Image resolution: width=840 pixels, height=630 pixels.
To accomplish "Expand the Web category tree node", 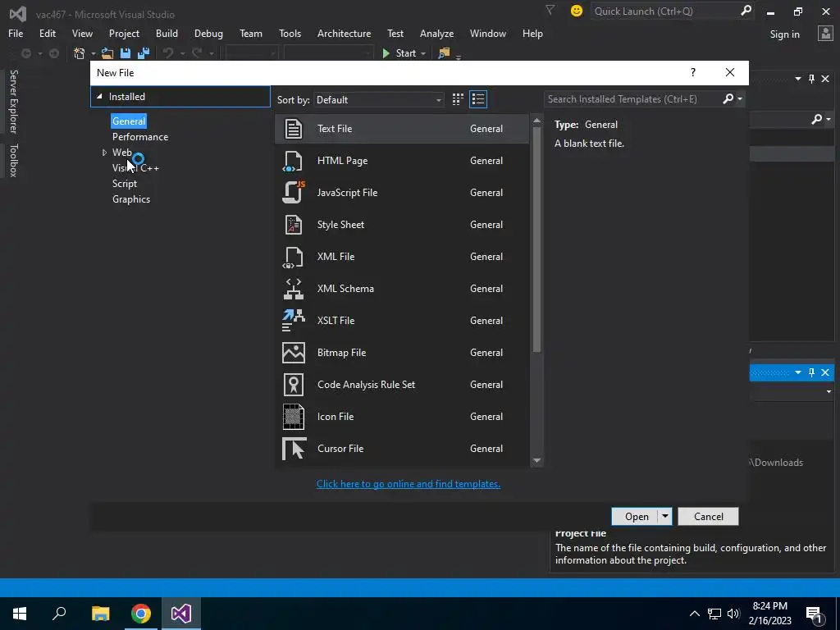I will point(104,153).
